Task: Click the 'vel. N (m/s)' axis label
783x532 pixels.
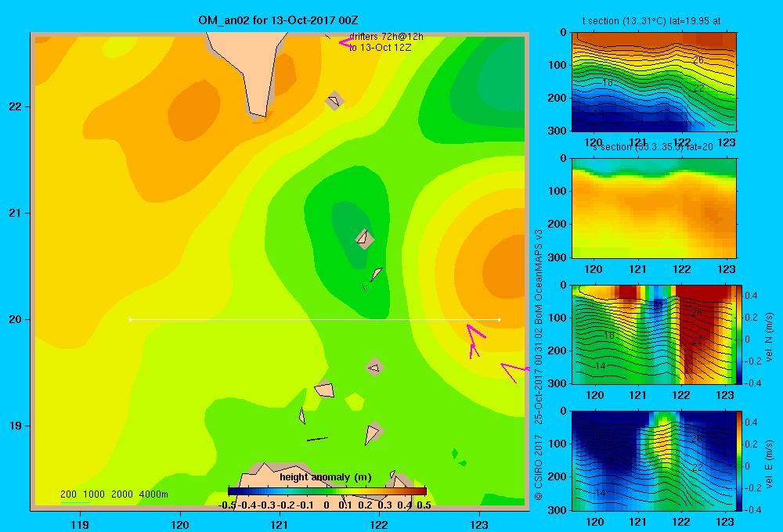Action: click(769, 337)
